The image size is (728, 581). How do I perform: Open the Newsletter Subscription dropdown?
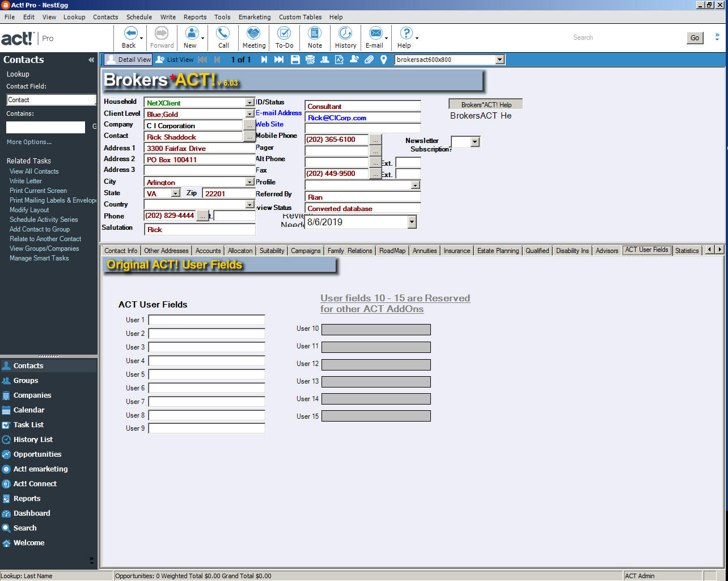pyautogui.click(x=475, y=142)
